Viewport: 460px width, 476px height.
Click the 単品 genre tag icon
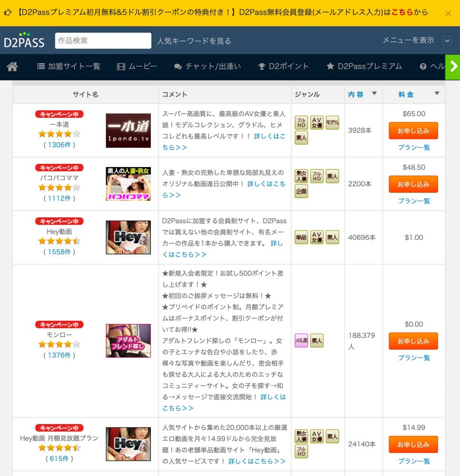point(301,237)
